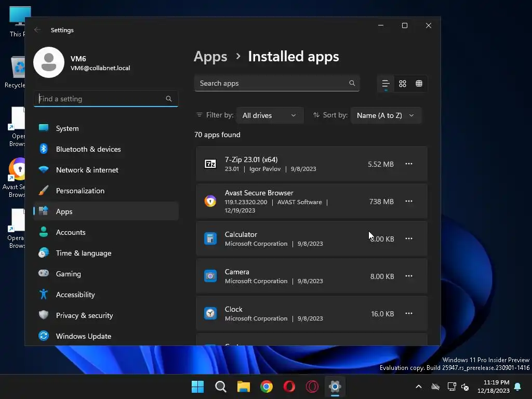Show hidden system tray icons
The image size is (532, 399).
click(419, 387)
